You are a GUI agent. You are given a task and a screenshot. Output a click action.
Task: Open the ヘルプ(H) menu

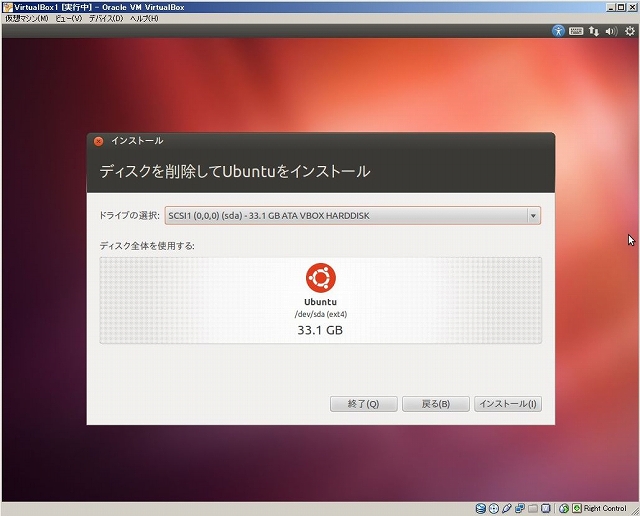pos(144,19)
